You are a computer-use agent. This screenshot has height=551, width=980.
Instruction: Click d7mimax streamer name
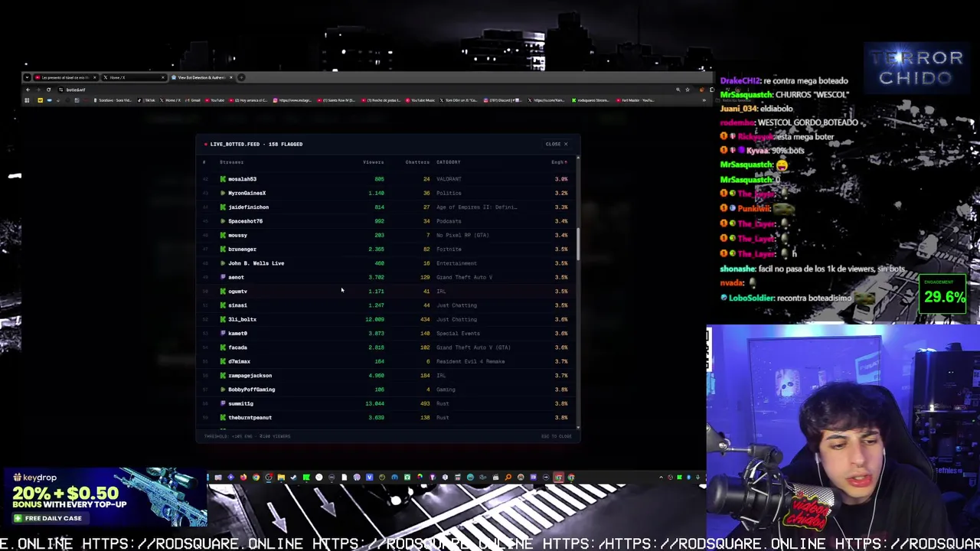point(239,361)
